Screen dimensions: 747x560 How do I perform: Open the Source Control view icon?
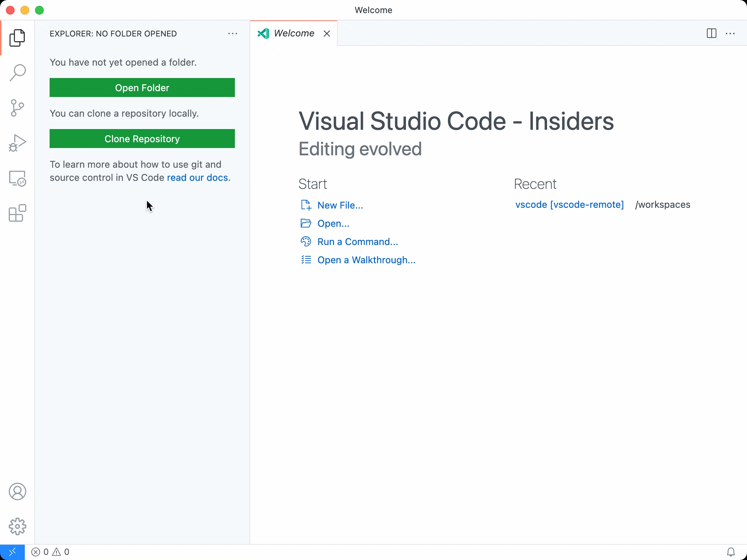point(17,108)
